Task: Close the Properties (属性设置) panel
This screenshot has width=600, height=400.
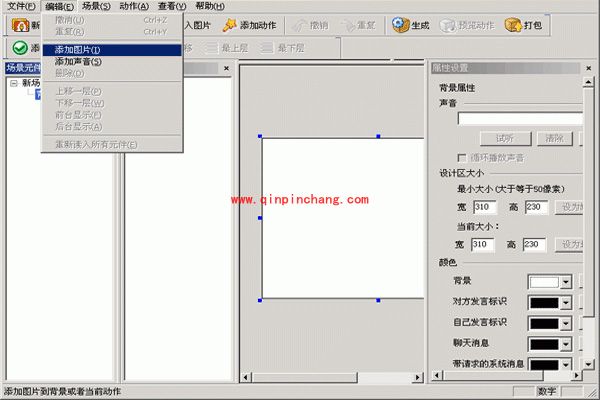Action: click(x=589, y=68)
